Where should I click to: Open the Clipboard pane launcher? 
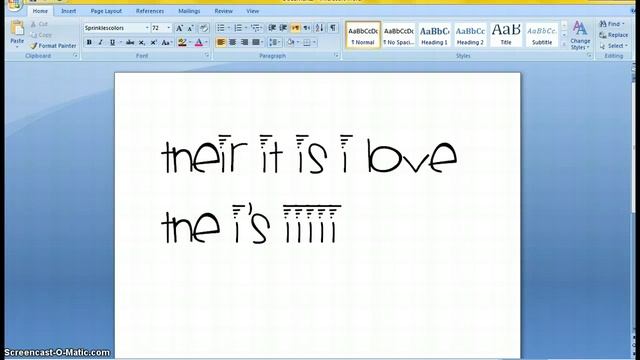pyautogui.click(x=76, y=55)
